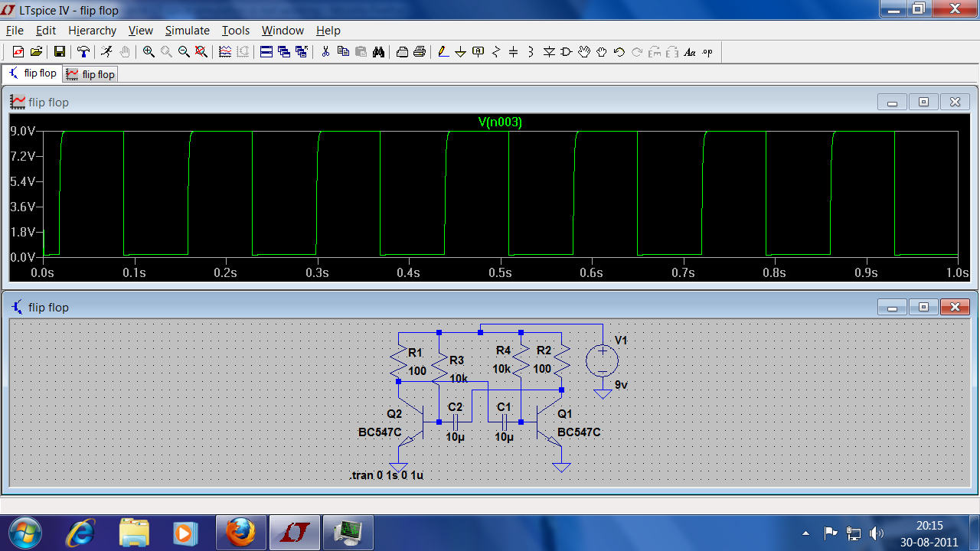Select resistor R1 in the schematic
980x551 pixels.
tap(398, 360)
